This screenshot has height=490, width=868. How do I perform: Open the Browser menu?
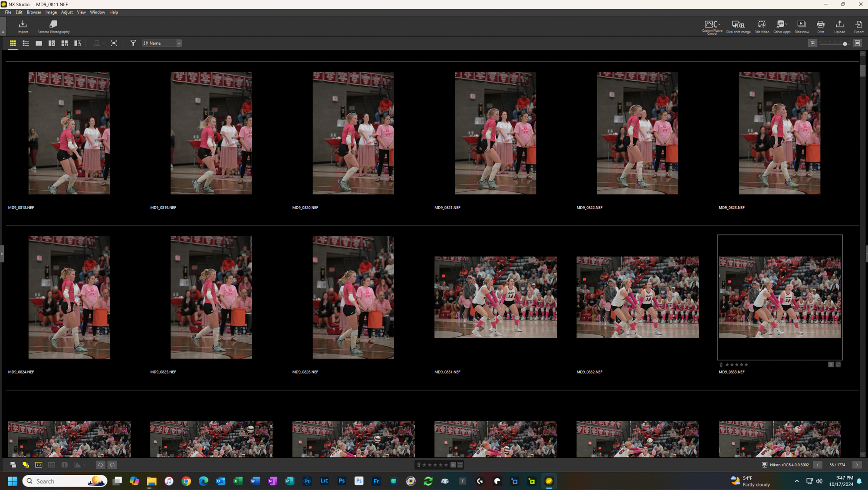(34, 12)
